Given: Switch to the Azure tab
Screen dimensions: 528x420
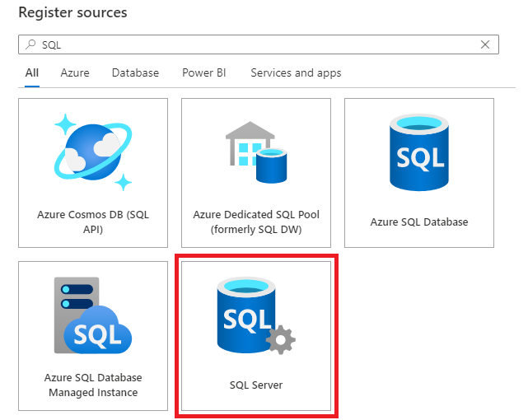Looking at the screenshot, I should click(75, 72).
